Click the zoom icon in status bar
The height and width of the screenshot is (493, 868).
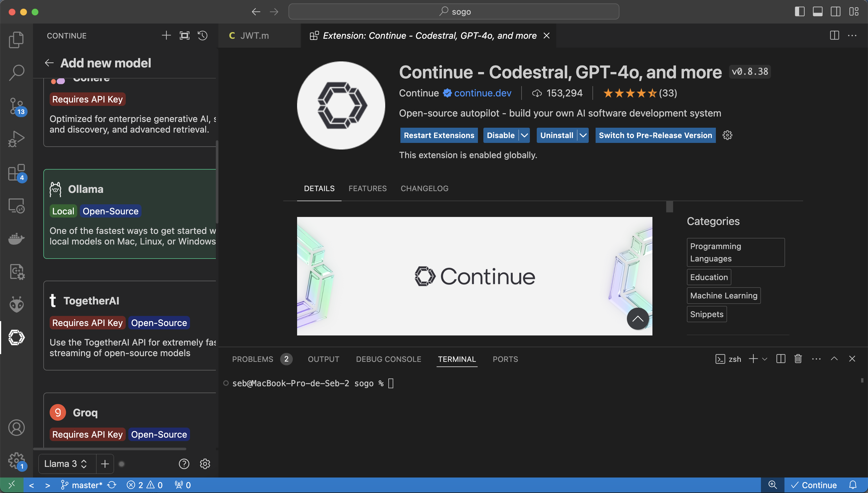click(772, 485)
